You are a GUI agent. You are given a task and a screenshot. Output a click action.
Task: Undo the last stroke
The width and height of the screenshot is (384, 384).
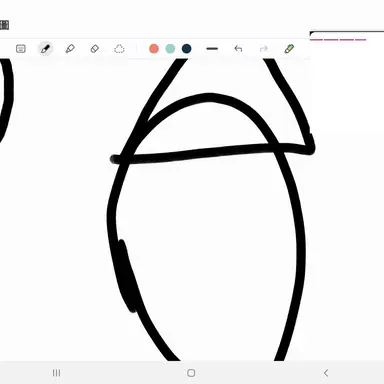point(238,49)
